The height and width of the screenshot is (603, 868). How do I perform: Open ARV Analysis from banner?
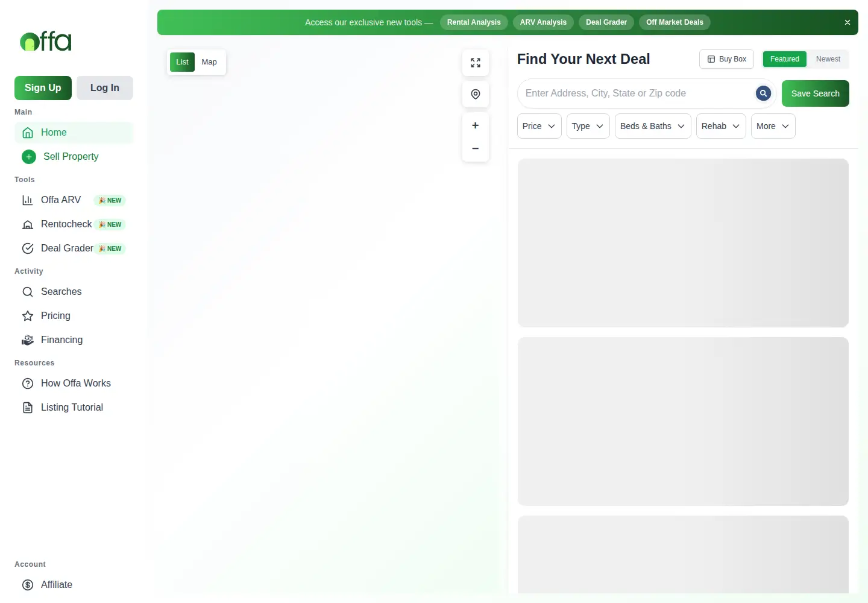[543, 22]
